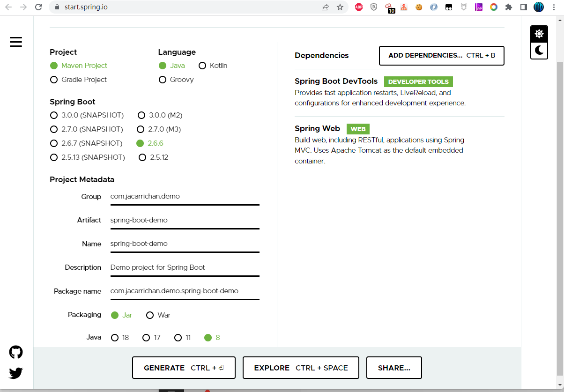Open the purple RP extension icon
The height and width of the screenshot is (392, 564).
click(479, 7)
